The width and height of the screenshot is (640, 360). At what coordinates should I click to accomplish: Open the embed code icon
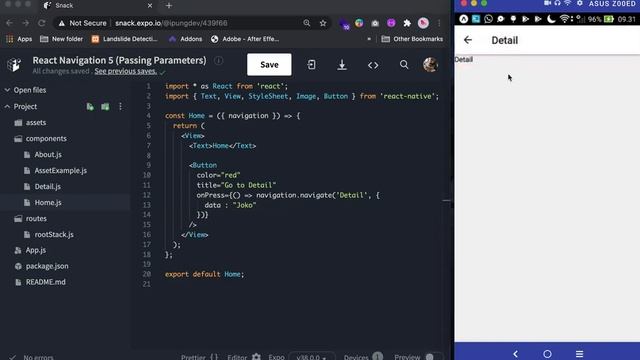tap(373, 65)
